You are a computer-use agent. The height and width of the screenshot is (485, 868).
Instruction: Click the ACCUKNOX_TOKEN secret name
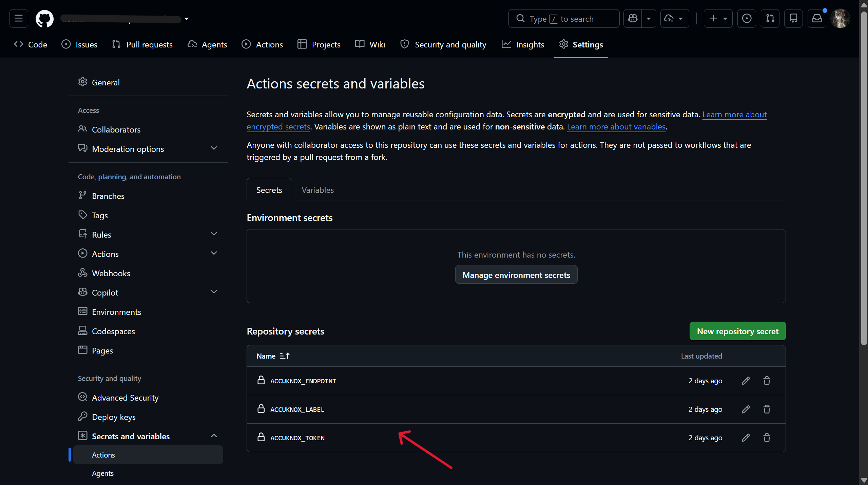(x=297, y=438)
